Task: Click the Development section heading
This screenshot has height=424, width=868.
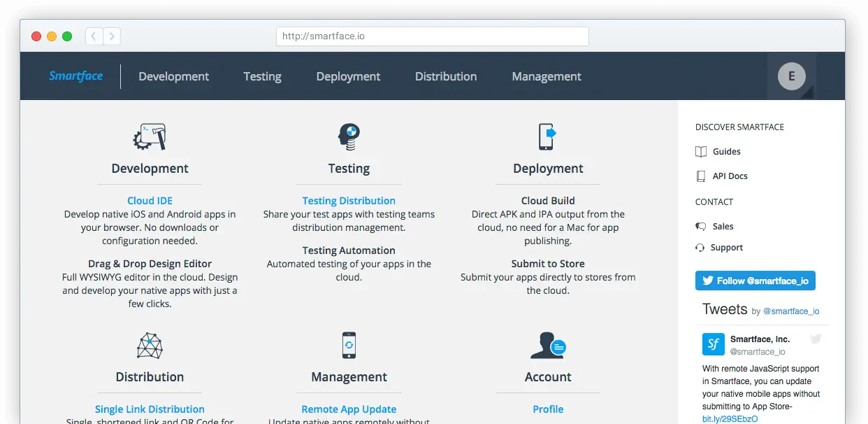Action: coord(150,169)
